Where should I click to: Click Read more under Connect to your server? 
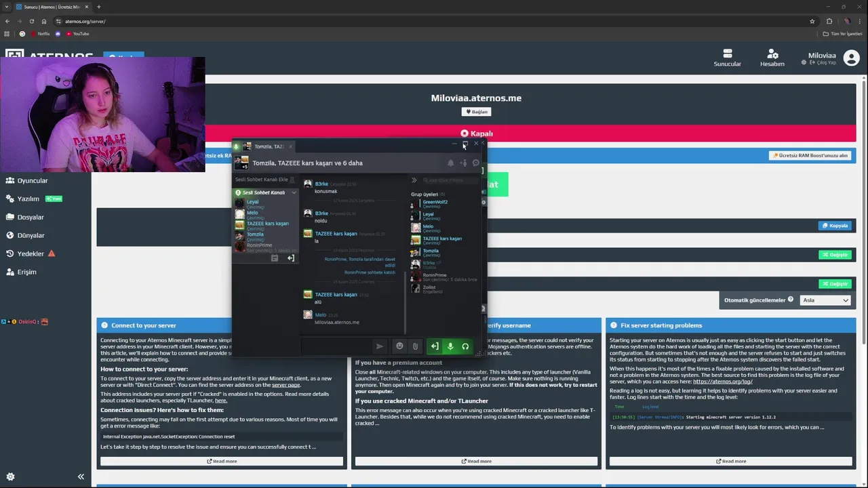coord(222,462)
